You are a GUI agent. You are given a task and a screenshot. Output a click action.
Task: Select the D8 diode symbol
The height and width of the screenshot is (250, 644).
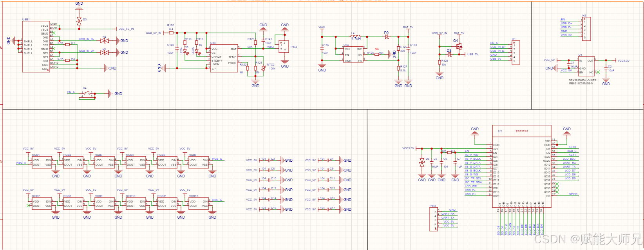point(449,55)
